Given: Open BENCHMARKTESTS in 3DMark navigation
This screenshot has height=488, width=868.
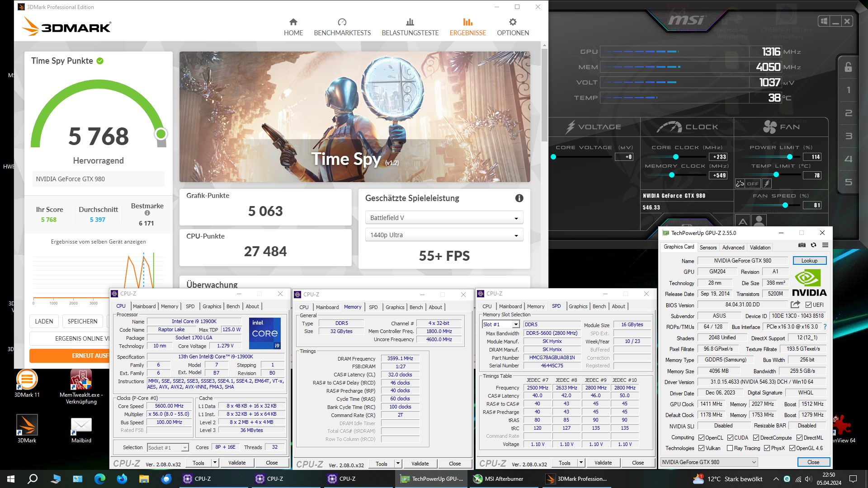Looking at the screenshot, I should [342, 27].
